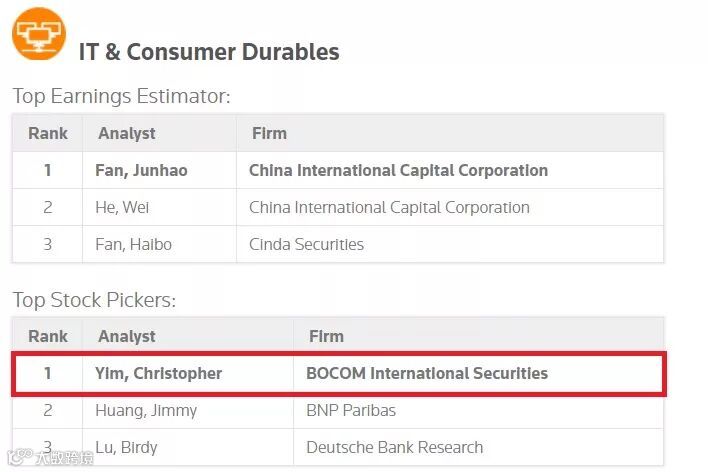The width and height of the screenshot is (708, 472).
Task: Click the Firm header in stock pickers table
Action: [326, 336]
